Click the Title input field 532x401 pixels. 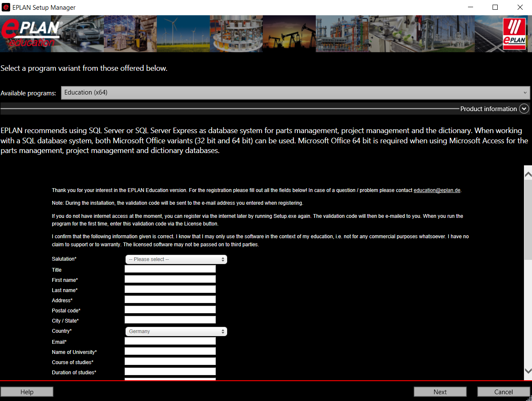point(170,269)
